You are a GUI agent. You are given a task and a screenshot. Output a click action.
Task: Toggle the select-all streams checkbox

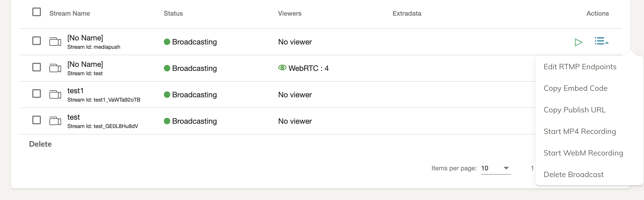37,12
